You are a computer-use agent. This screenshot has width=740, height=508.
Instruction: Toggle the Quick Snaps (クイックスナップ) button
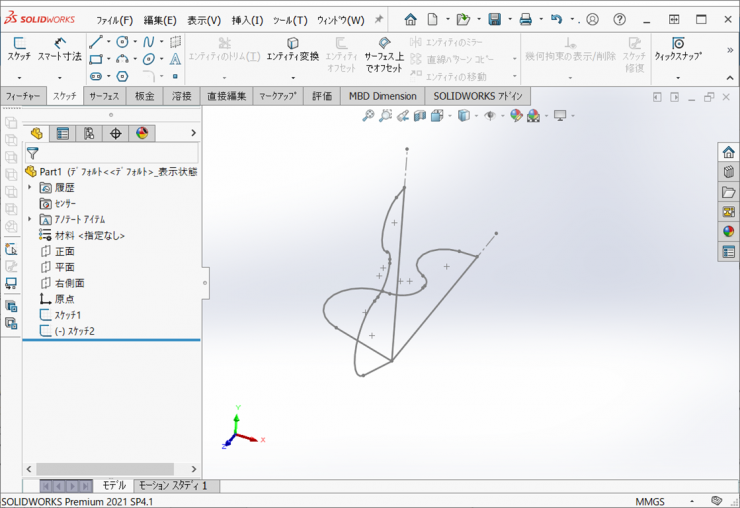click(x=677, y=50)
